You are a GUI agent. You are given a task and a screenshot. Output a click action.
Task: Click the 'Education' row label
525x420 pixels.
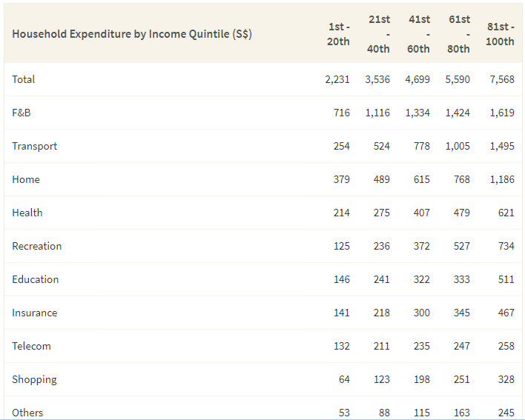[x=36, y=279]
